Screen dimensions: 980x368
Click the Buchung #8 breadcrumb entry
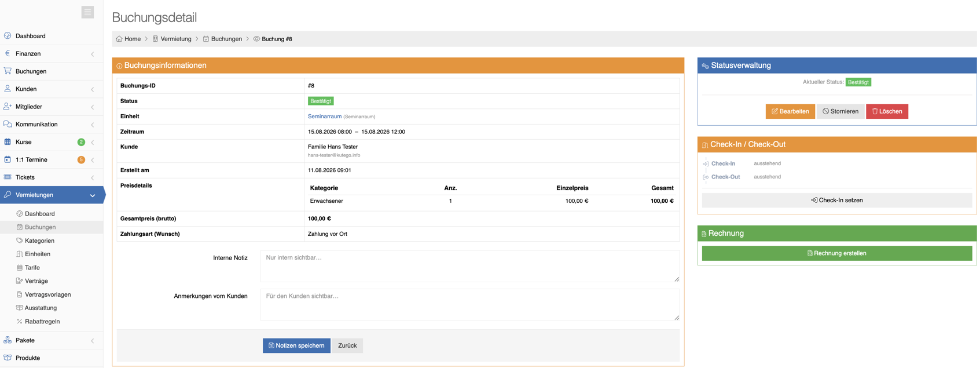[x=277, y=39]
